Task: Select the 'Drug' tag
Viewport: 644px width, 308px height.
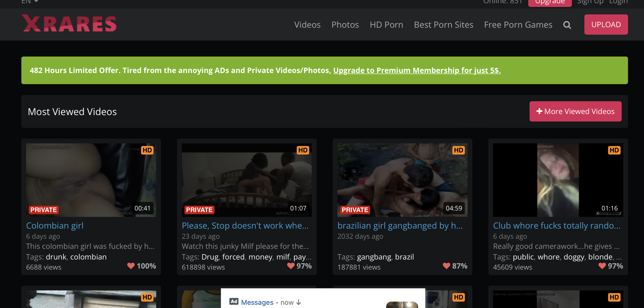Action: tap(210, 257)
